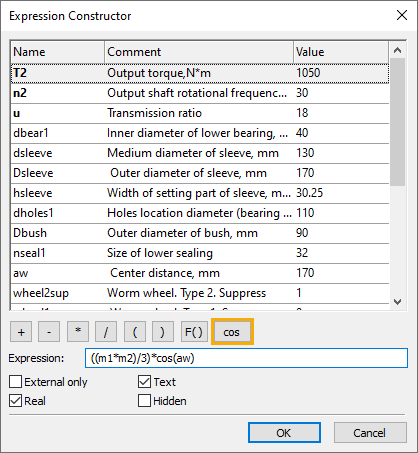The image size is (418, 453).
Task: Select the hsleeve variable
Action: click(x=200, y=193)
